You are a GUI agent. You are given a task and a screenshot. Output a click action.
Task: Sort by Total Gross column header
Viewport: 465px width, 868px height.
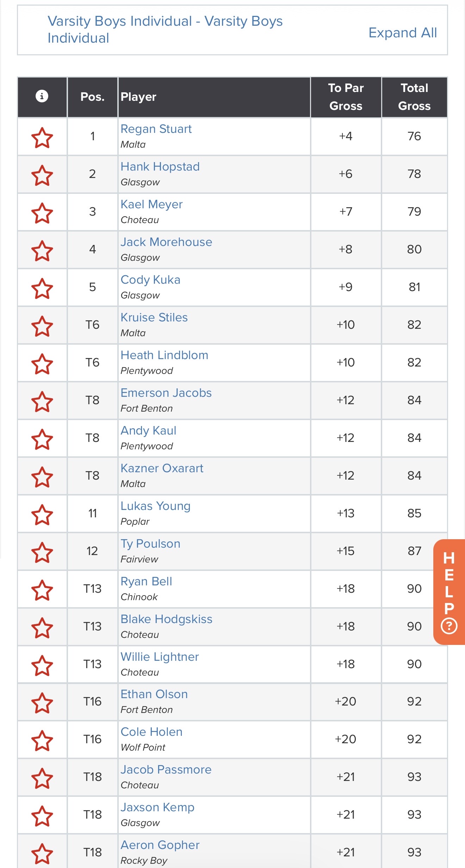pos(414,97)
